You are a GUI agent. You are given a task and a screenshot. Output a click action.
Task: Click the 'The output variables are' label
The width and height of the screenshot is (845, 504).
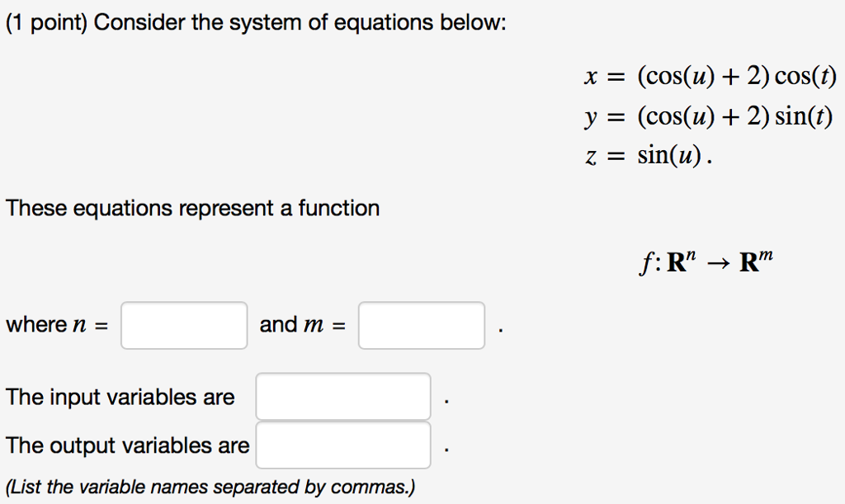click(x=127, y=445)
